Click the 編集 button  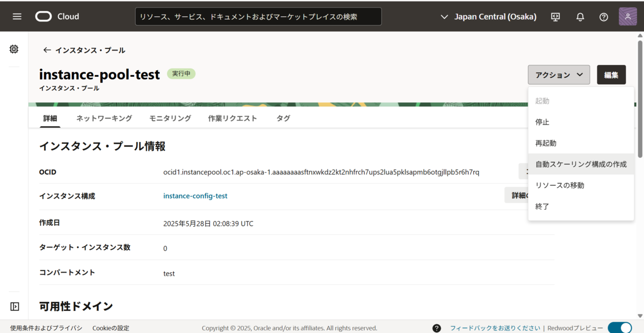611,75
